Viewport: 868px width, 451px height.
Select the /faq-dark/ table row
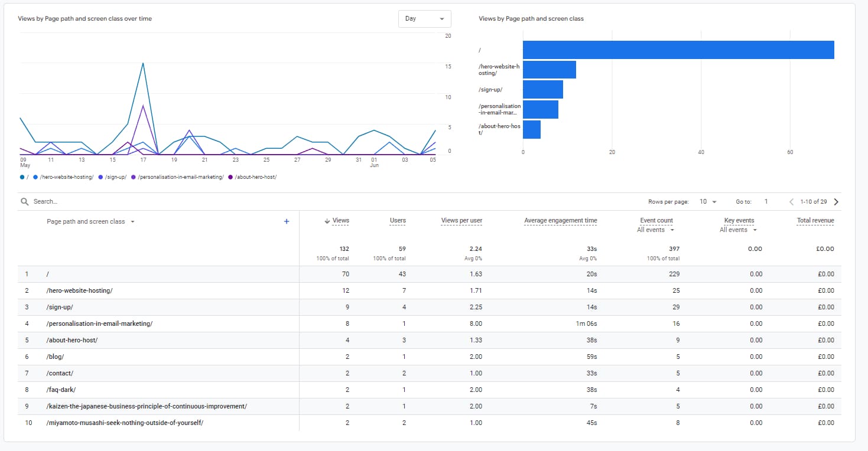(x=430, y=390)
